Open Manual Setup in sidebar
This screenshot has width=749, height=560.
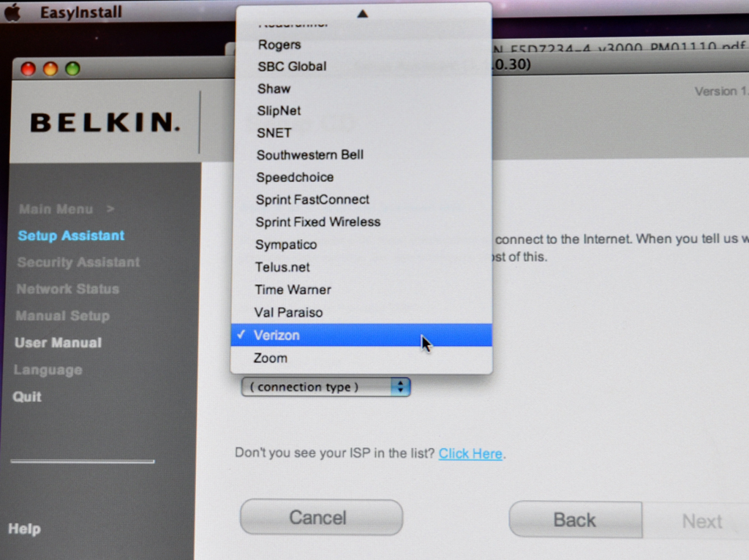63,316
